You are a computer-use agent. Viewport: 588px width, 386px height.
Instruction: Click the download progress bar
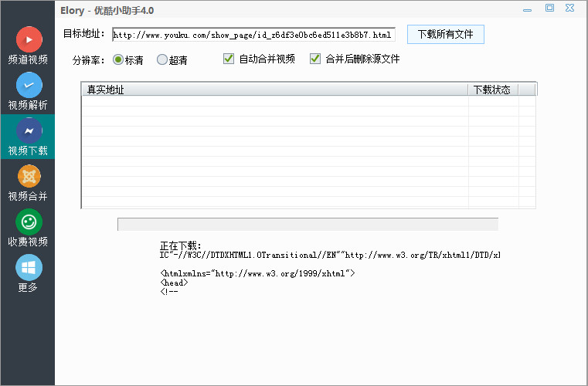pyautogui.click(x=308, y=224)
